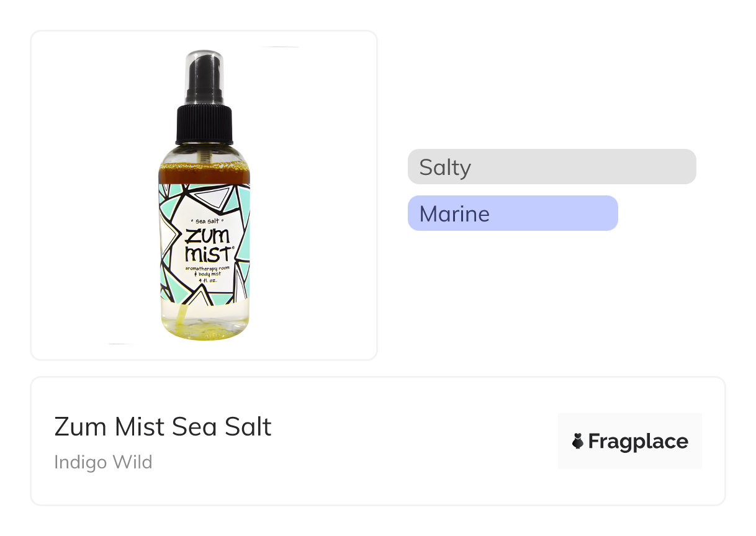
Task: Select the Salty accord tag
Action: (445, 167)
